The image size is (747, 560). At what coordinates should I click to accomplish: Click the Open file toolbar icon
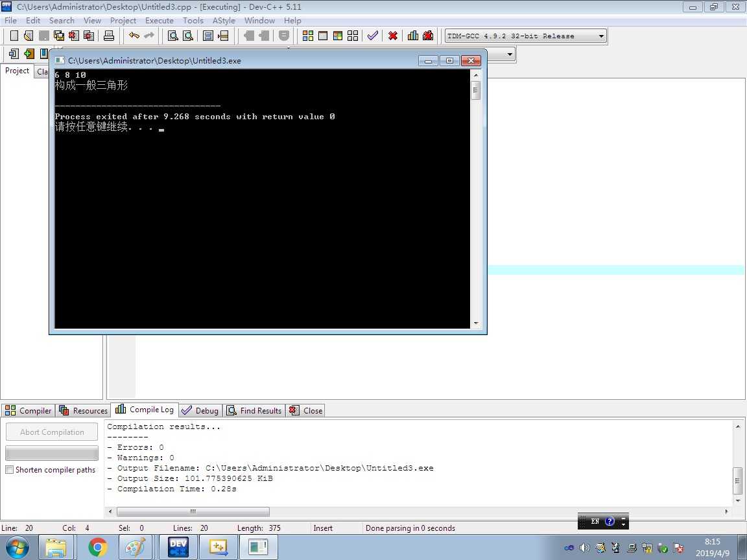[29, 36]
